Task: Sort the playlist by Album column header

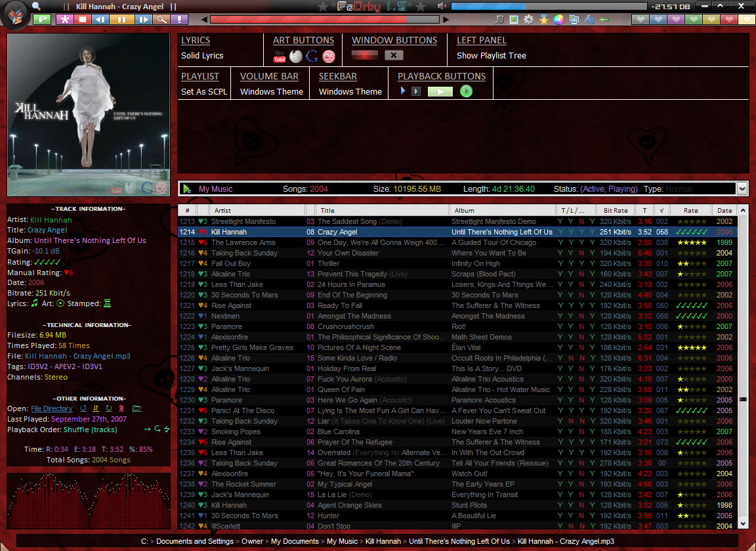Action: coord(502,211)
